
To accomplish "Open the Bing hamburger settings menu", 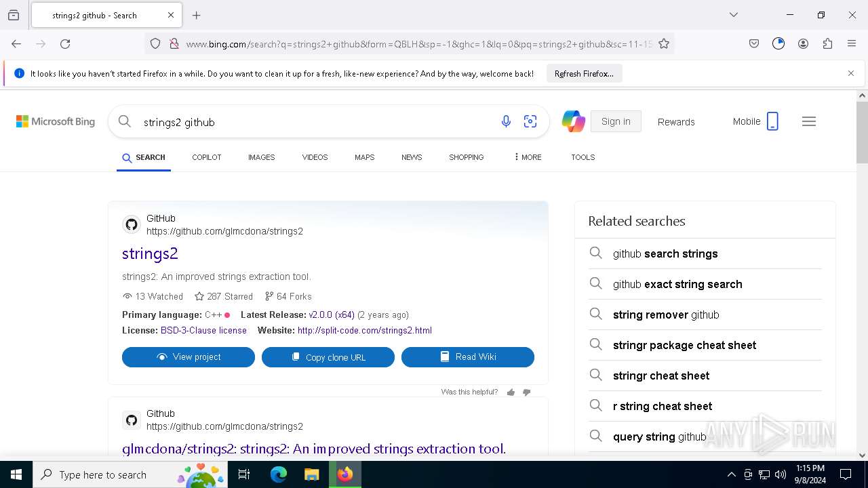I will pos(809,121).
